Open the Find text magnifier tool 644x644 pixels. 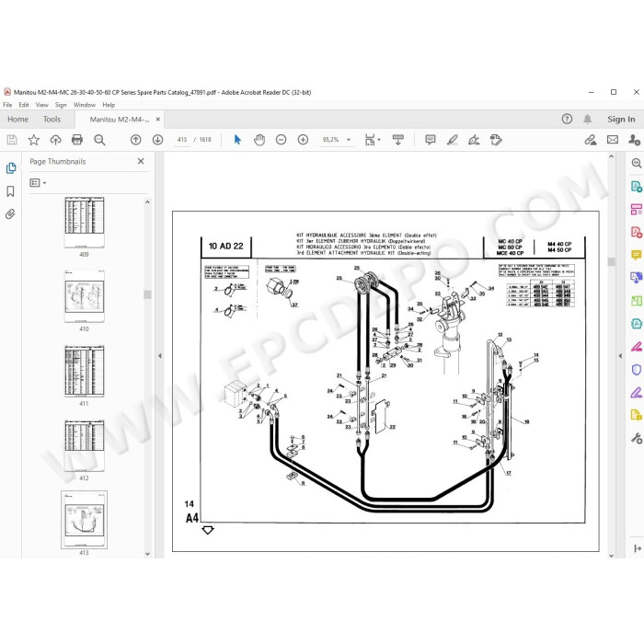click(99, 140)
